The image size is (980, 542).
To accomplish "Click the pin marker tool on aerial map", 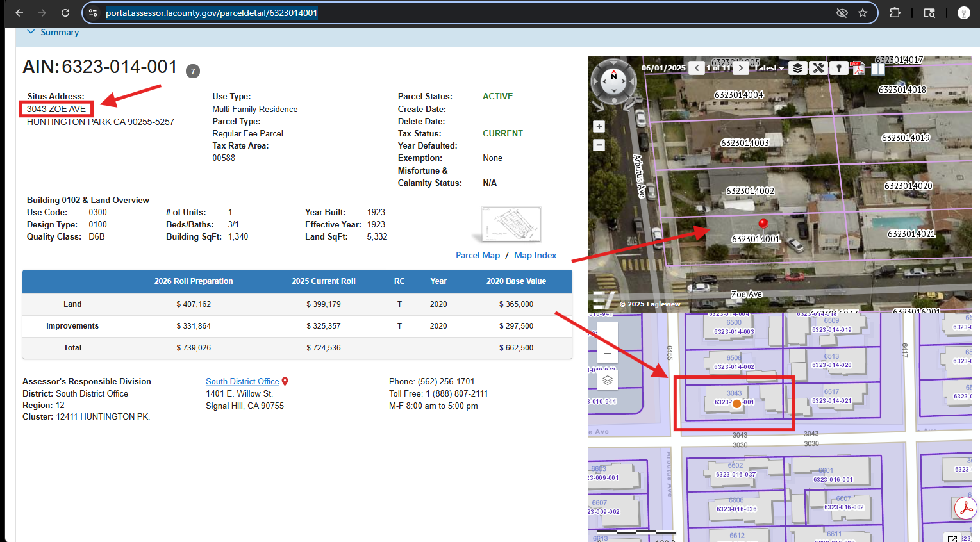I will [x=838, y=68].
